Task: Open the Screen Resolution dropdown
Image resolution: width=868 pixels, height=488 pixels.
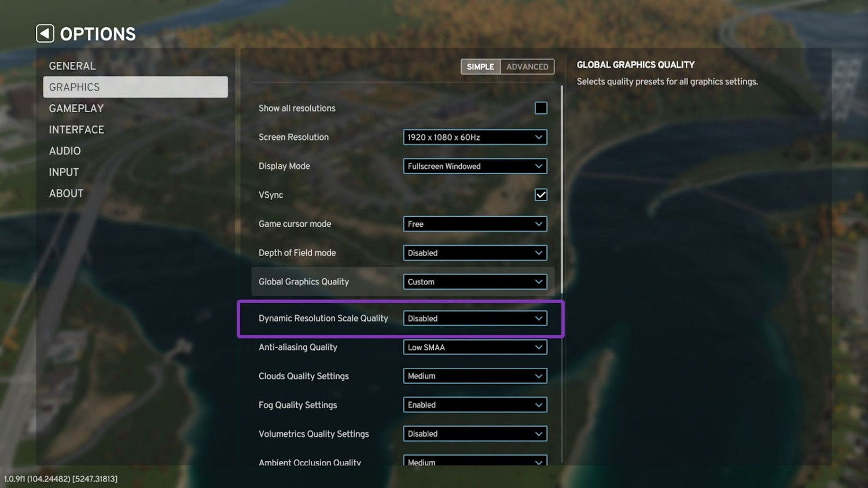Action: tap(475, 137)
